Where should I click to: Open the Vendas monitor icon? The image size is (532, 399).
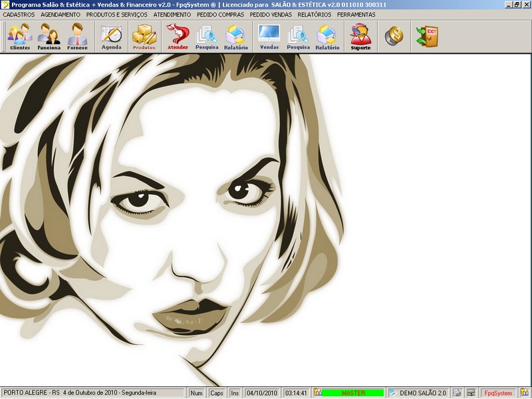(x=269, y=37)
